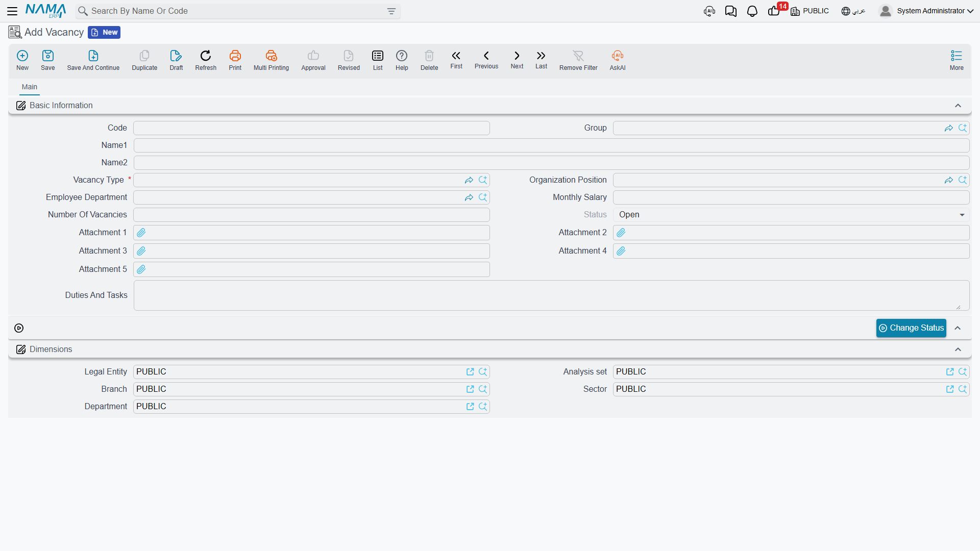
Task: Go to the First record
Action: tap(456, 59)
